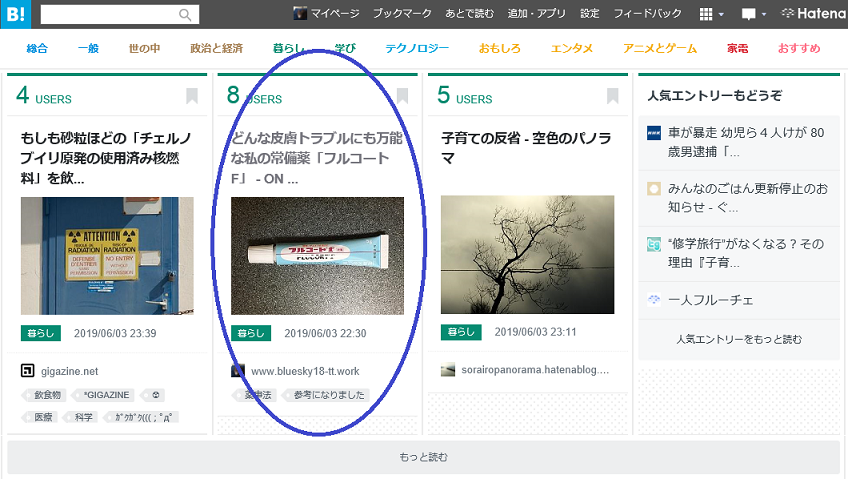Select the テクノロジー category tab
The height and width of the screenshot is (479, 848).
tap(417, 49)
